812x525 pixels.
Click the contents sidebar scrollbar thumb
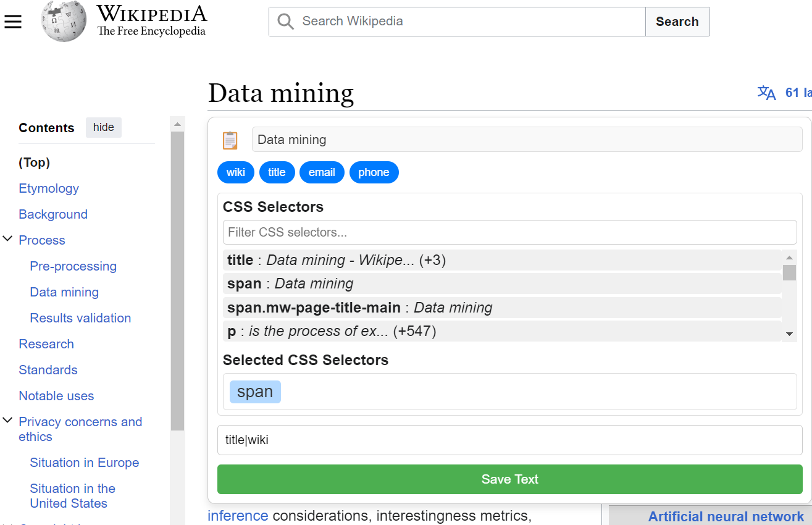pyautogui.click(x=177, y=280)
